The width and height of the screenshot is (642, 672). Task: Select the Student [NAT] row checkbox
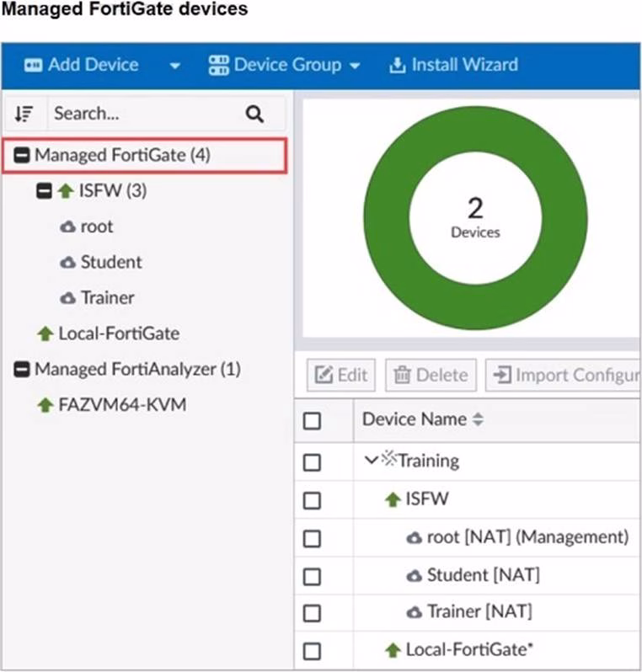point(312,576)
